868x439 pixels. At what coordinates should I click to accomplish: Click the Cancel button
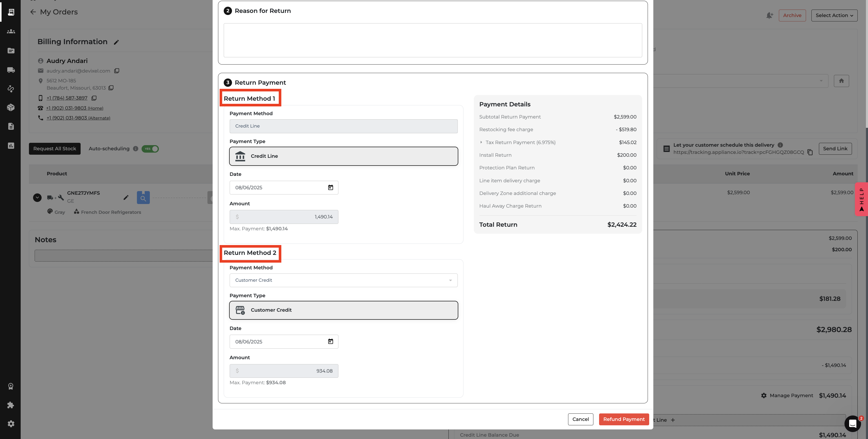point(580,419)
